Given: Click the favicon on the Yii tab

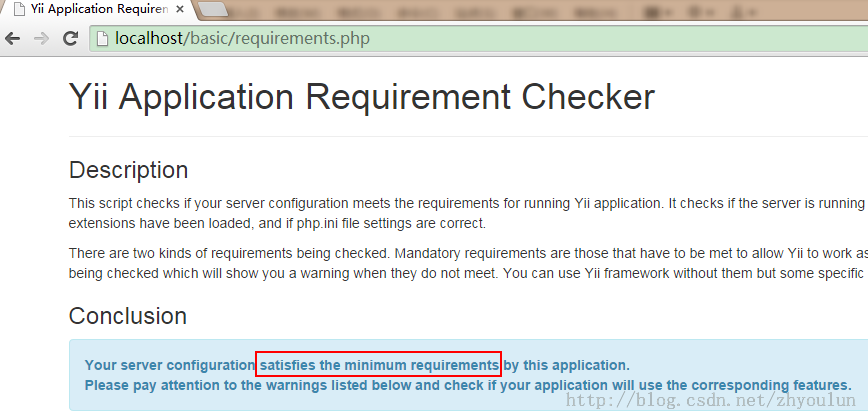Looking at the screenshot, I should click(x=17, y=10).
